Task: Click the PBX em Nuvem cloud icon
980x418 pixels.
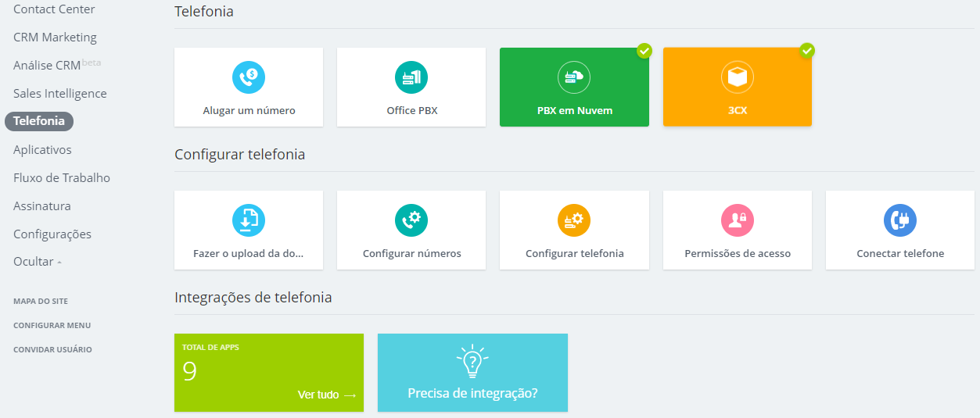Action: pyautogui.click(x=574, y=77)
